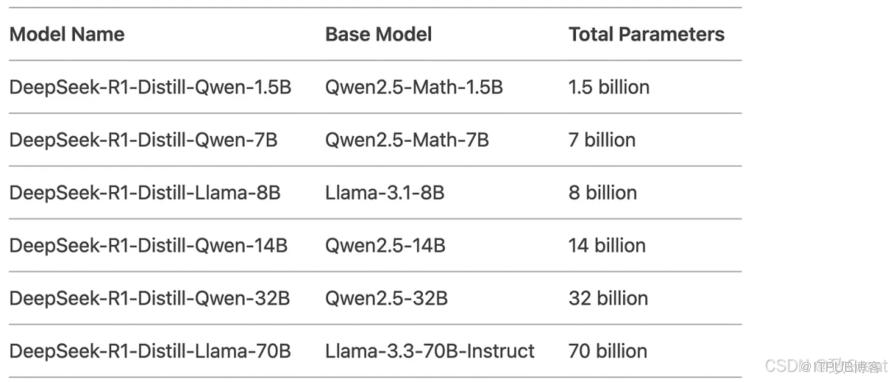Click the 14 billion parameters cell
Image resolution: width=890 pixels, height=382 pixels.
coord(607,245)
